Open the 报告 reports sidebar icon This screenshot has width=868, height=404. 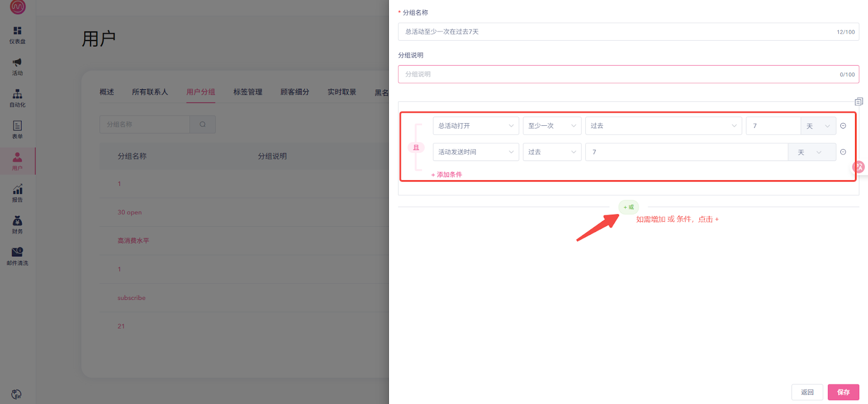point(17,193)
